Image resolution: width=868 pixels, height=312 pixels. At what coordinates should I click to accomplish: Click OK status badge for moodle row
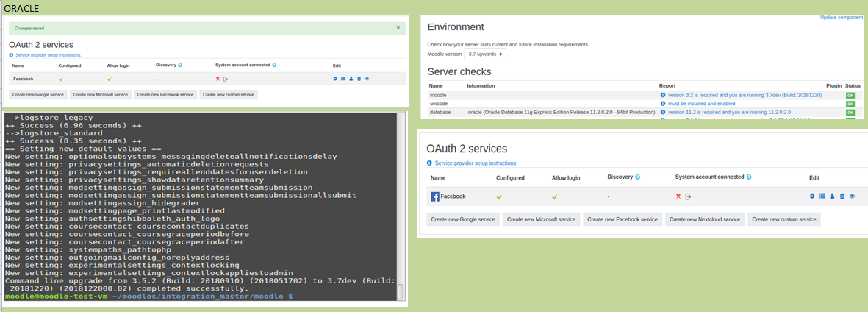(x=850, y=96)
